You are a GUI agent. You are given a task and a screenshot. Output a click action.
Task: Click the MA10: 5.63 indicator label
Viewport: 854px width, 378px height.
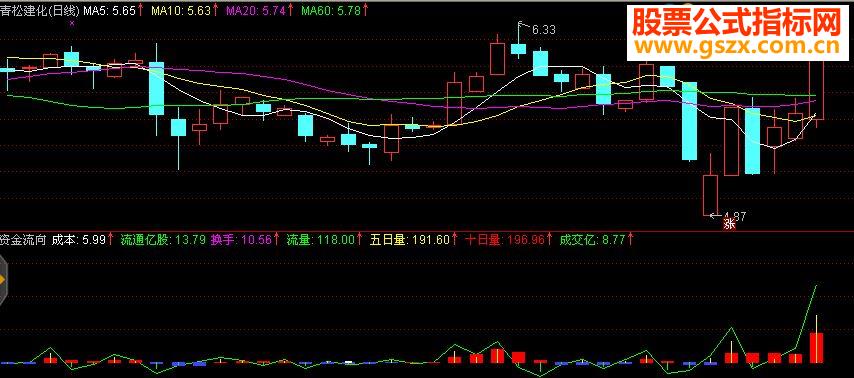[185, 10]
